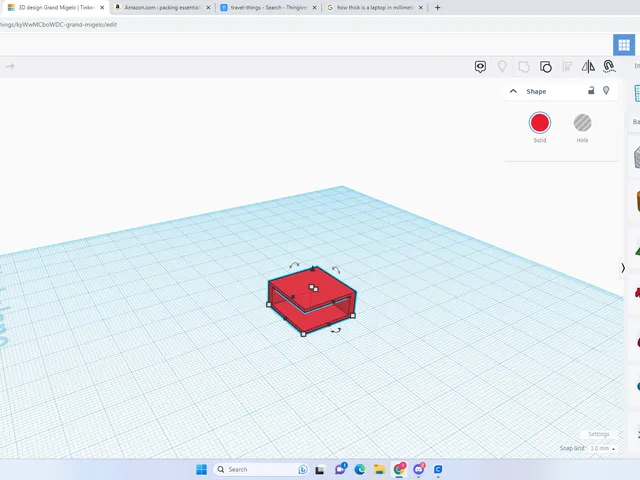This screenshot has width=640, height=480.
Task: Click the taskbar Search box
Action: 261,469
